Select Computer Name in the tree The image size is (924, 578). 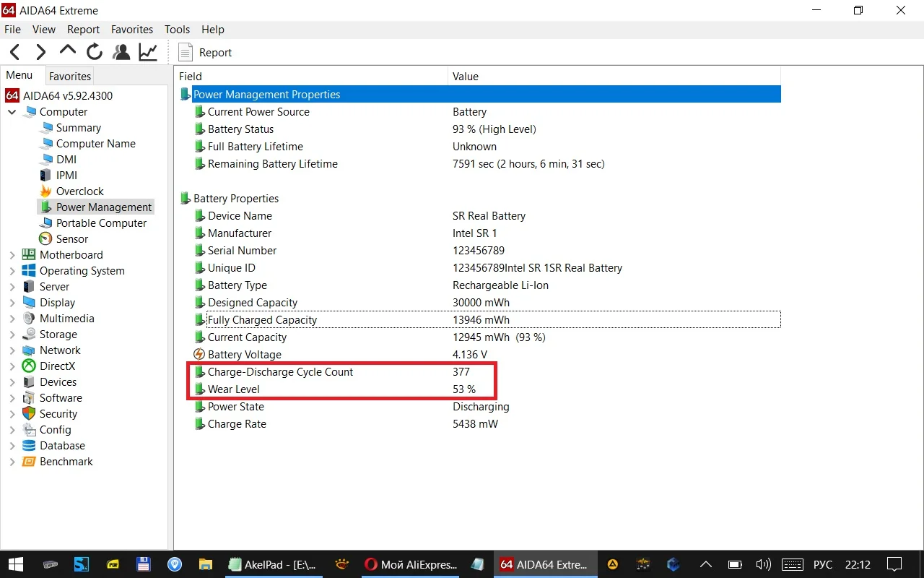96,144
